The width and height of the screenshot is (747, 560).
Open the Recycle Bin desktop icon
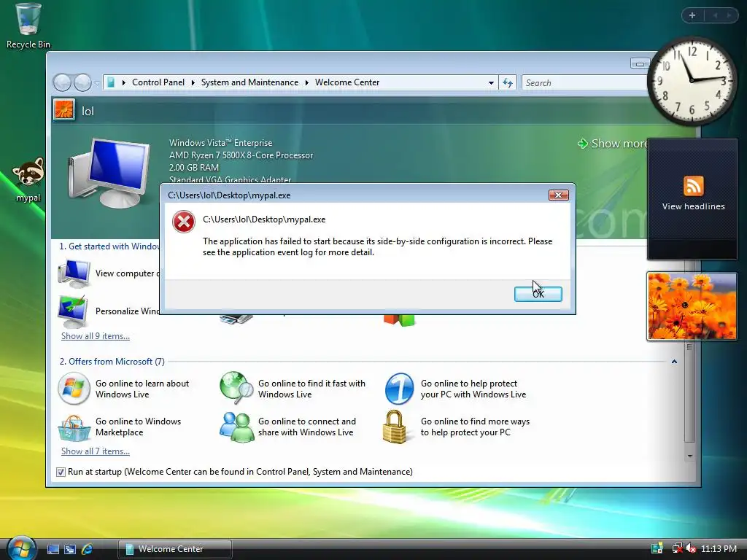click(28, 26)
